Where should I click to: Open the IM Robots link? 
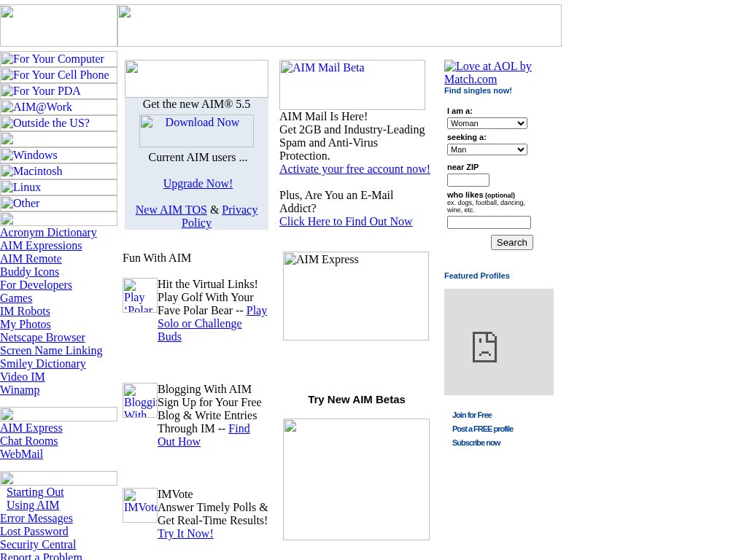(25, 311)
